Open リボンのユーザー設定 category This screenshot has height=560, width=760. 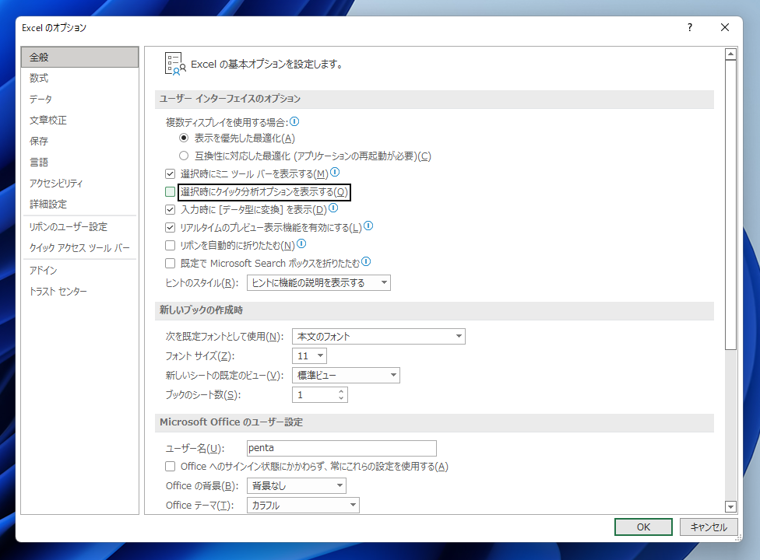[x=80, y=226]
